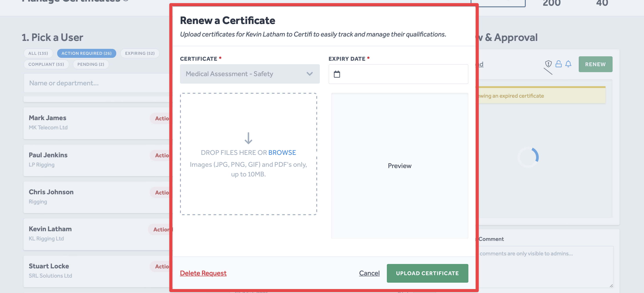
Task: Click the Cancel link
Action: [x=369, y=273]
